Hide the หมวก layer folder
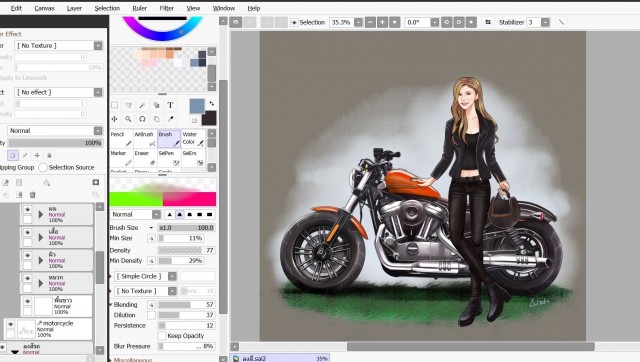640x362 pixels. pos(27,278)
